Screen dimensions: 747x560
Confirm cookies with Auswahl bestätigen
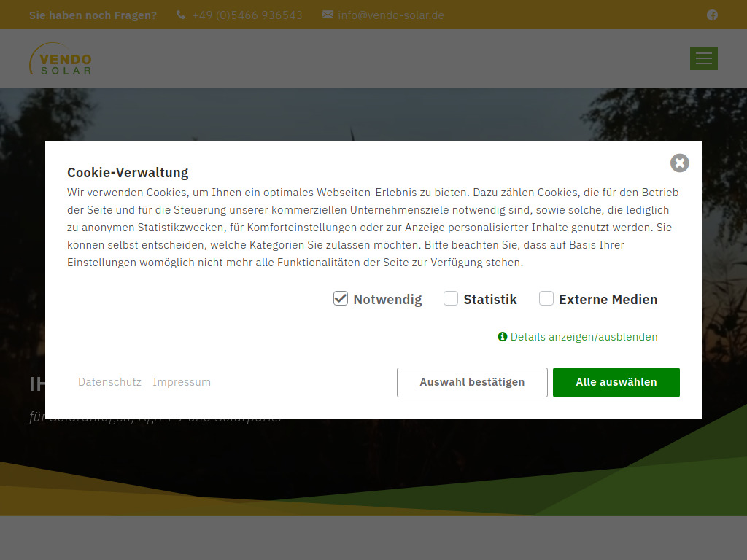pos(472,382)
